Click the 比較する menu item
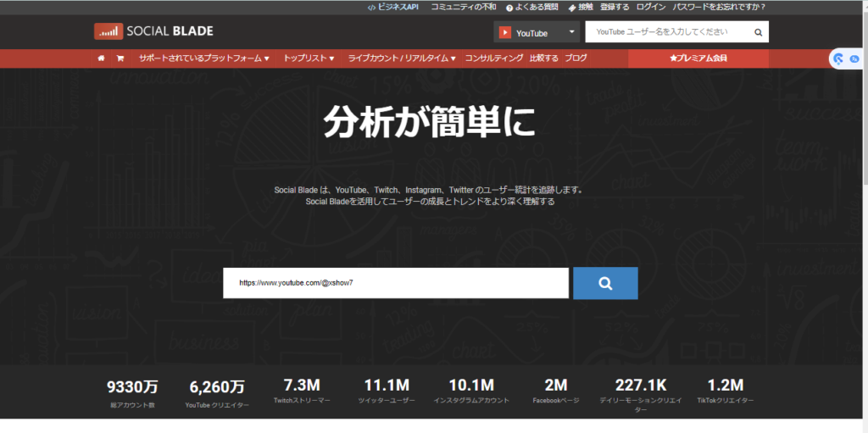This screenshot has height=433, width=868. click(x=543, y=58)
